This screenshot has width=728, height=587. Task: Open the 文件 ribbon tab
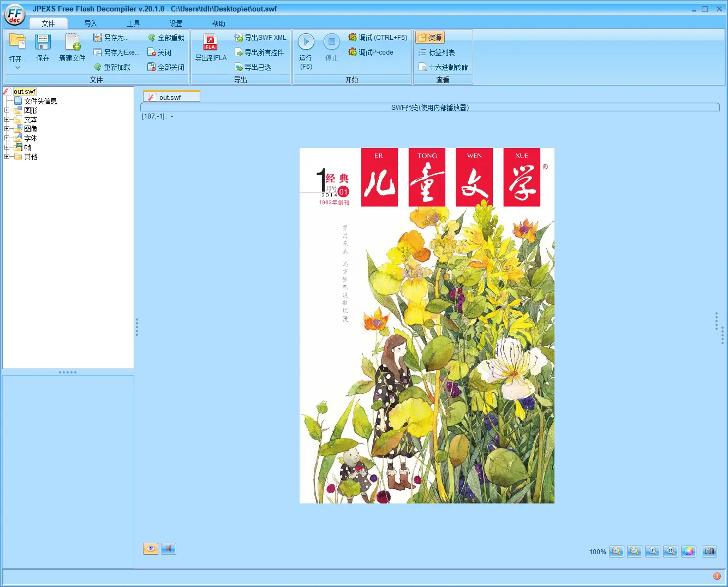click(48, 23)
